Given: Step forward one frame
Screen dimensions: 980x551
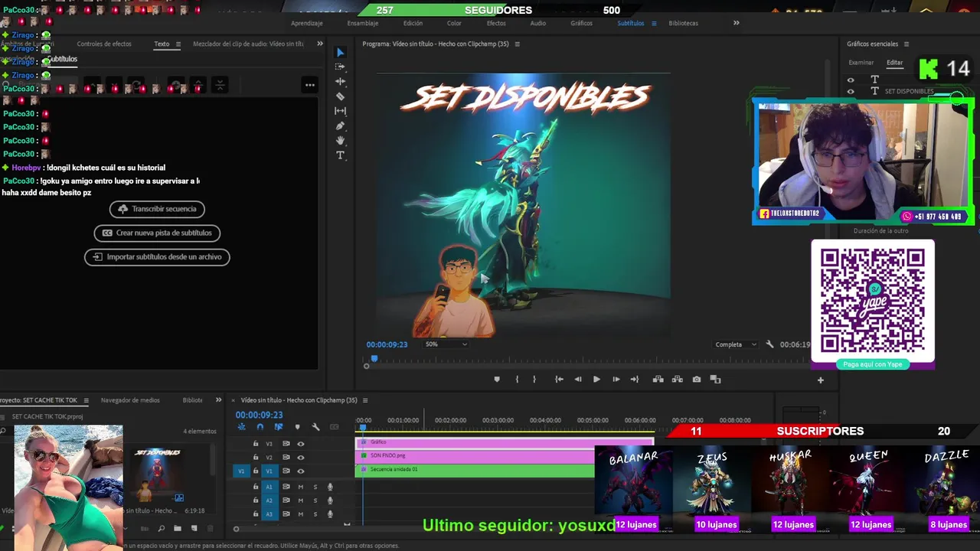Looking at the screenshot, I should pyautogui.click(x=616, y=380).
